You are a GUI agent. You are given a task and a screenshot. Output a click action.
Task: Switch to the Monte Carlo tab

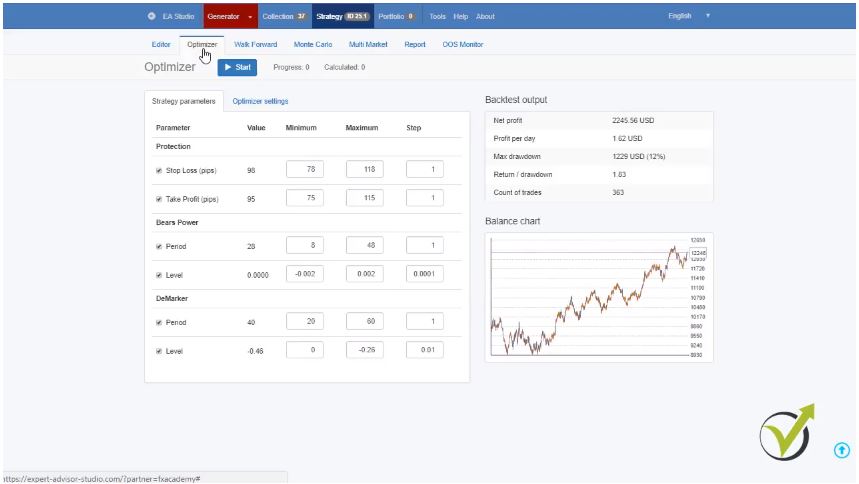pyautogui.click(x=313, y=44)
